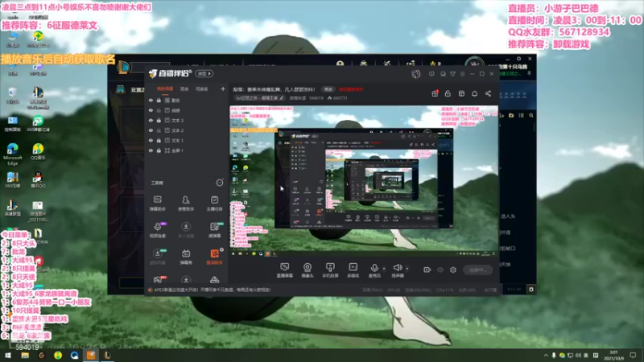This screenshot has height=362, width=644.
Task: Toggle the preview eye icon near settings gear
Action: coord(440,269)
